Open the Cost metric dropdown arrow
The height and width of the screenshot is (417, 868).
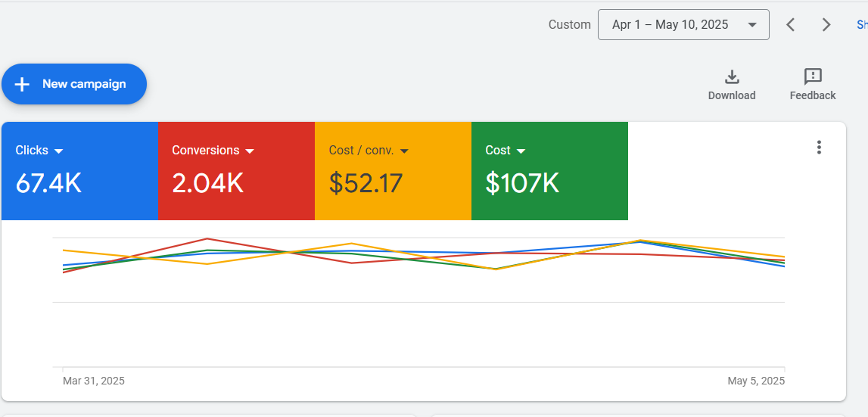pos(521,151)
